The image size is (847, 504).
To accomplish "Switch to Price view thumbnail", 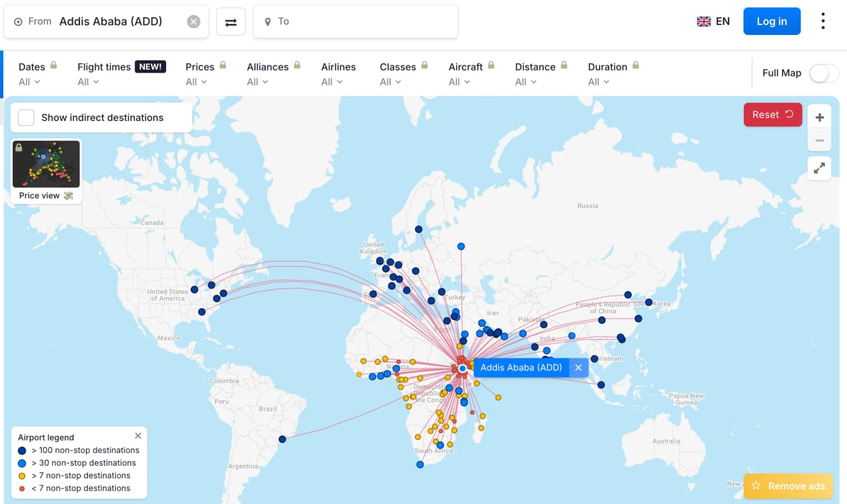I will (46, 170).
